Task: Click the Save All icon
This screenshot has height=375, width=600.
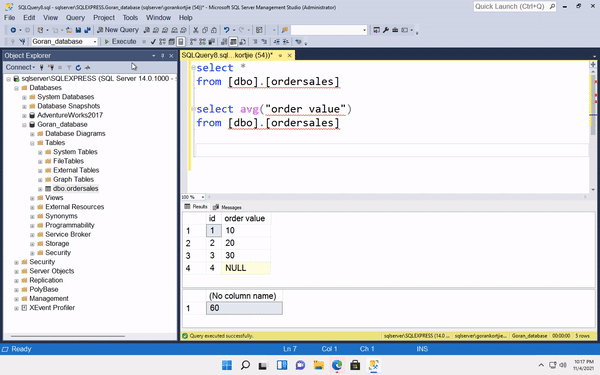Action: click(x=87, y=30)
